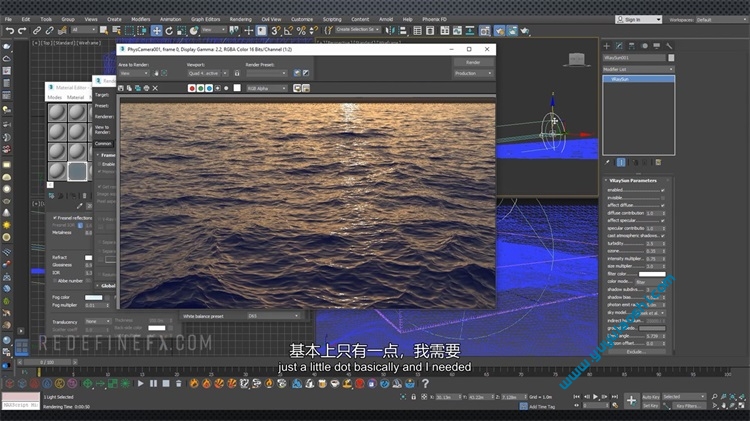Open the Create Selection Set dropdown
Screen dimensions: 750x421
click(357, 30)
